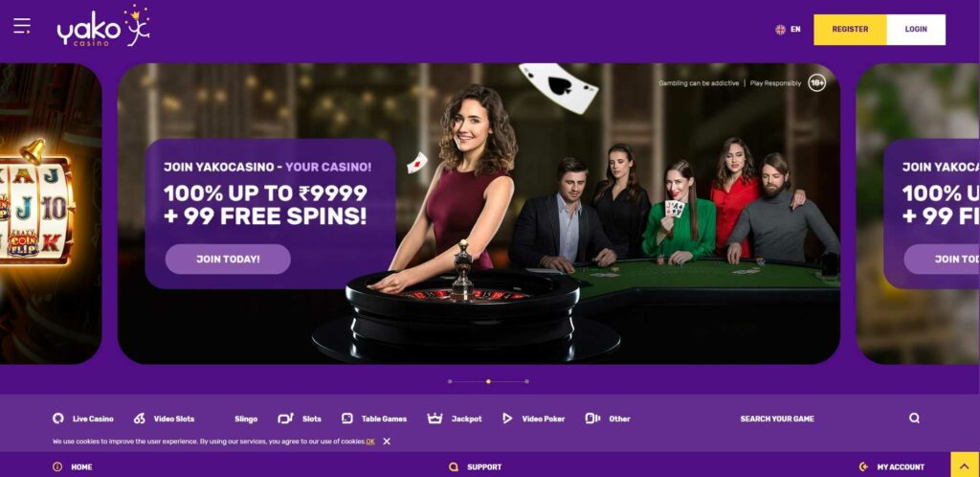
Task: Select the Video Poker play icon
Action: coord(507,419)
